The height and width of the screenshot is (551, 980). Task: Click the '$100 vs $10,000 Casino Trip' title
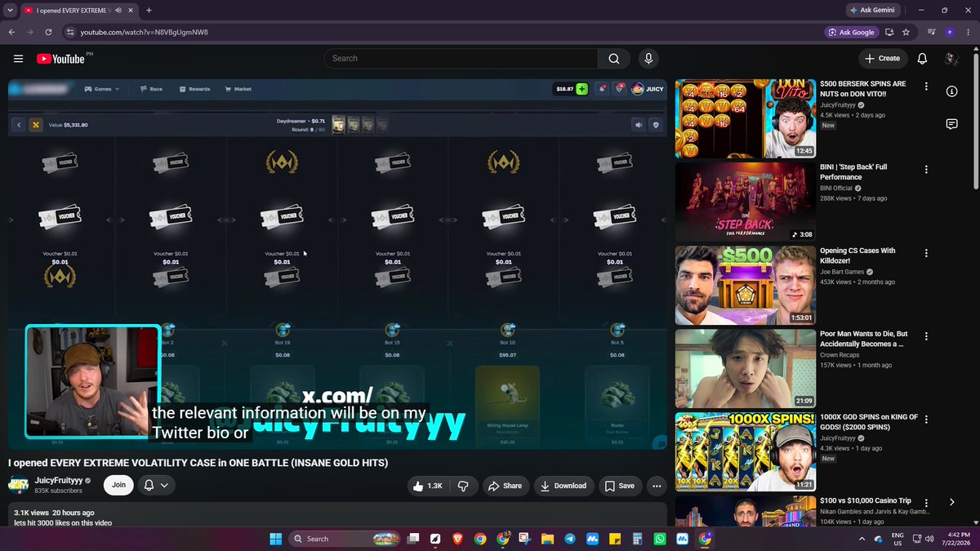(x=866, y=500)
